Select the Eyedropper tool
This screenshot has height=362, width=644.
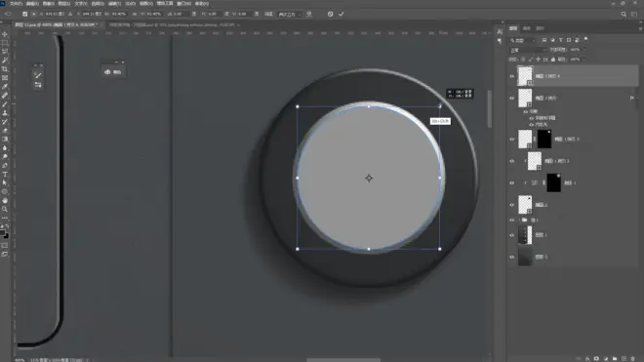5,87
